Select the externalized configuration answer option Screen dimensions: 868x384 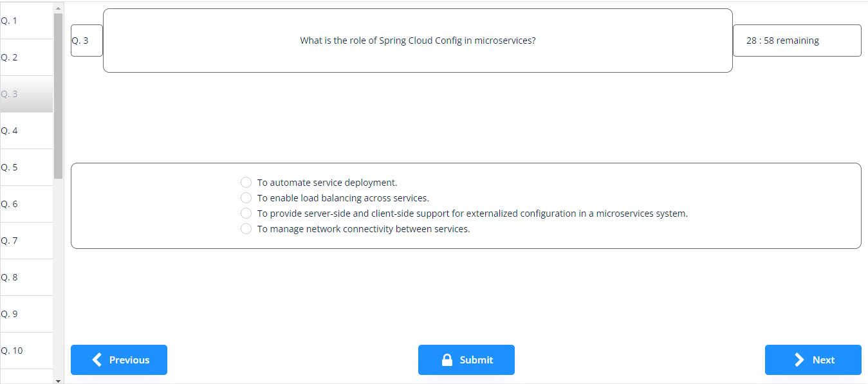pyautogui.click(x=246, y=214)
